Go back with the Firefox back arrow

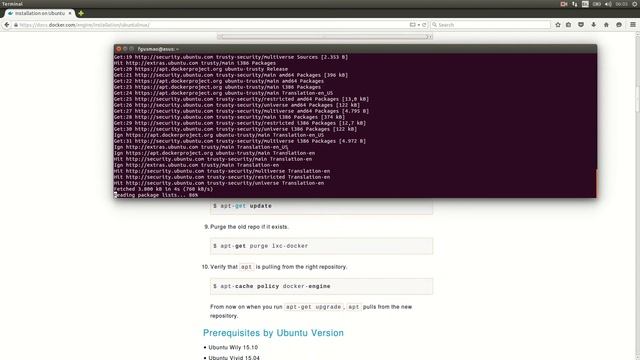point(7,25)
